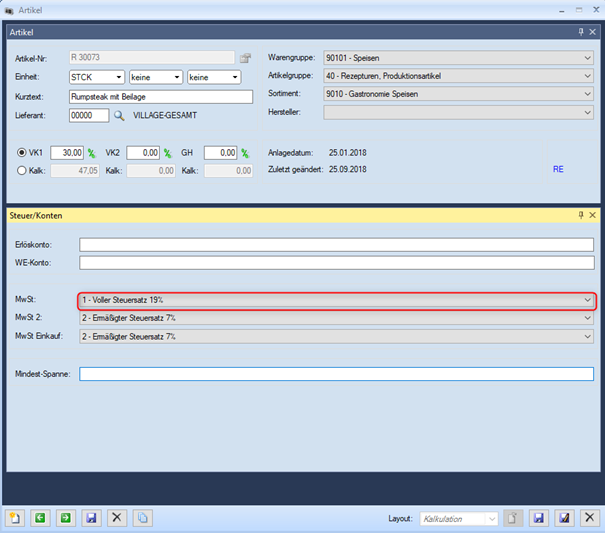Open the Layout Kalkulation dropdown

(491, 518)
